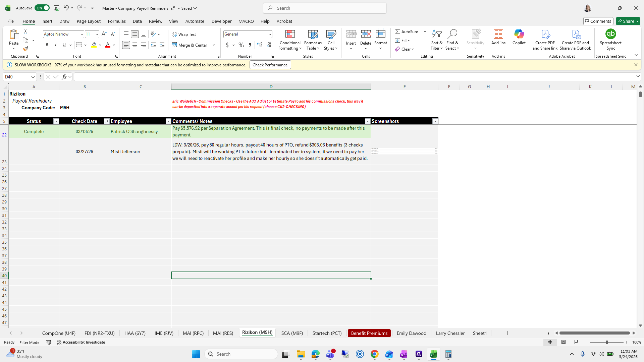Toggle Wrap Text for the cell
The image size is (644, 362).
click(184, 34)
